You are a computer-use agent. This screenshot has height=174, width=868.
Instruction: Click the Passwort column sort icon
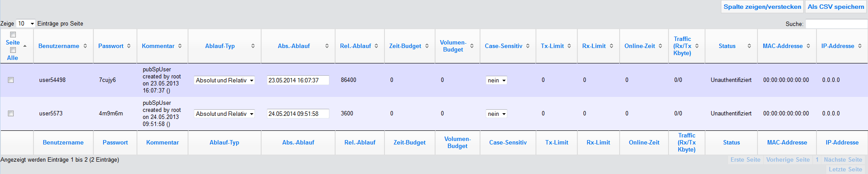[x=129, y=46]
